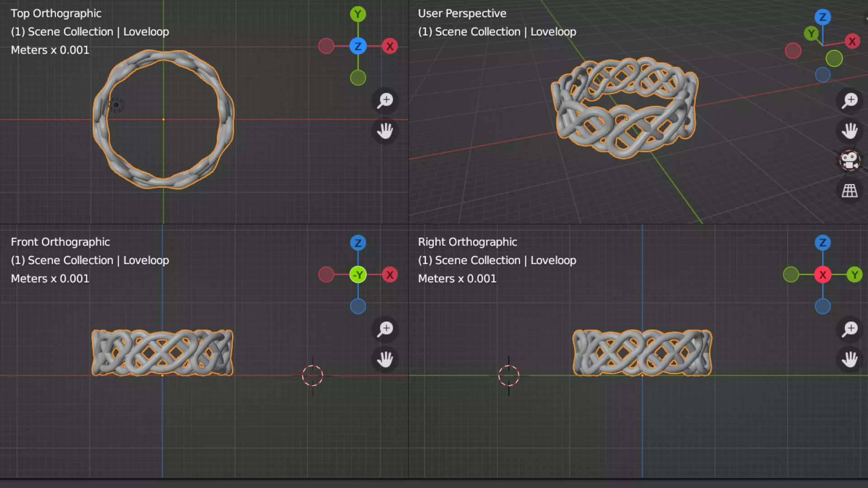Image resolution: width=868 pixels, height=488 pixels.
Task: Toggle camera view in User Perspective viewport
Action: click(x=849, y=160)
